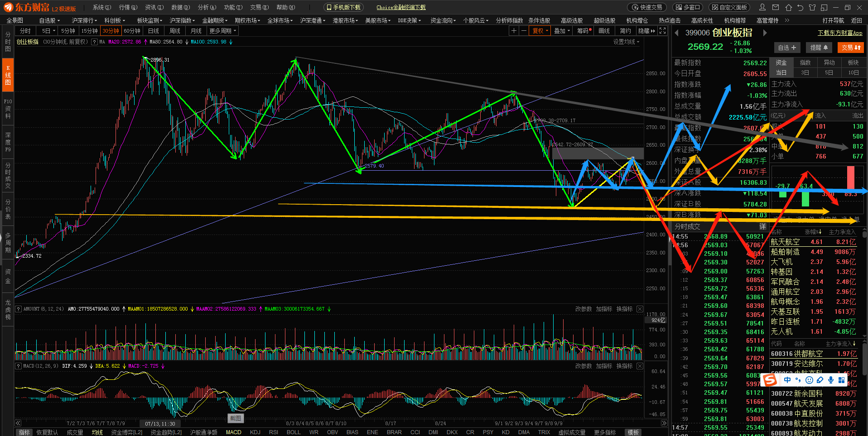Click the 自选 + button
This screenshot has width=868, height=436.
pos(787,48)
